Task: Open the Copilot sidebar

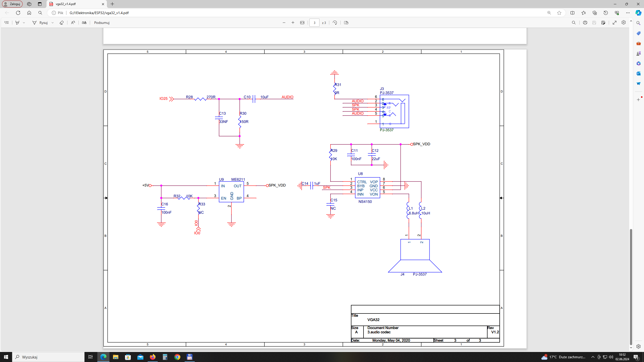Action: 638,13
